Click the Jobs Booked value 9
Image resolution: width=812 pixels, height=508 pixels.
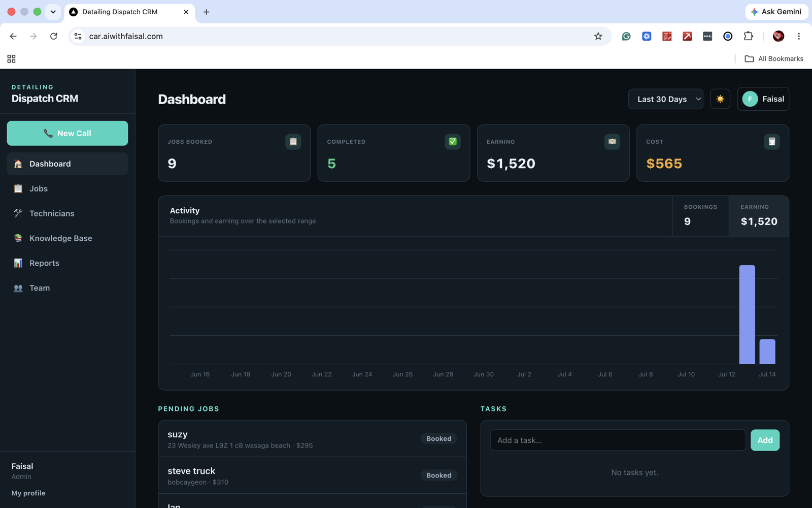point(172,164)
